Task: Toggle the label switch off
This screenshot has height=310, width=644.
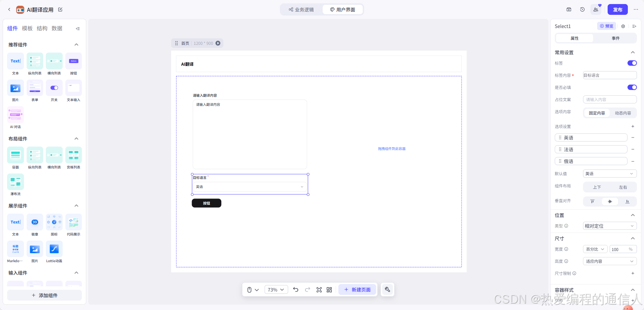Action: [632, 63]
